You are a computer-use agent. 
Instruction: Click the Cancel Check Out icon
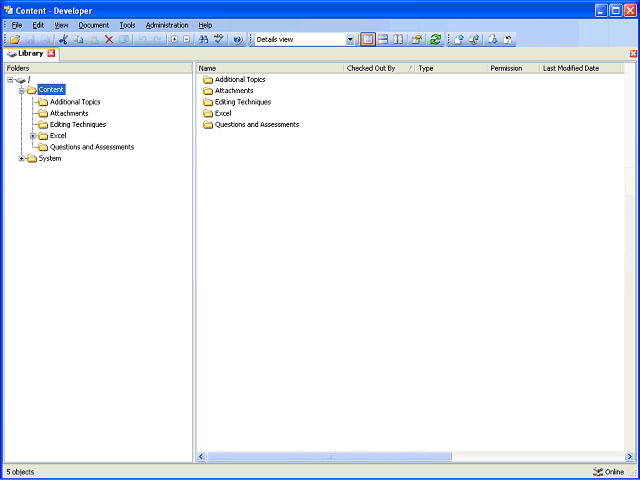[x=508, y=40]
